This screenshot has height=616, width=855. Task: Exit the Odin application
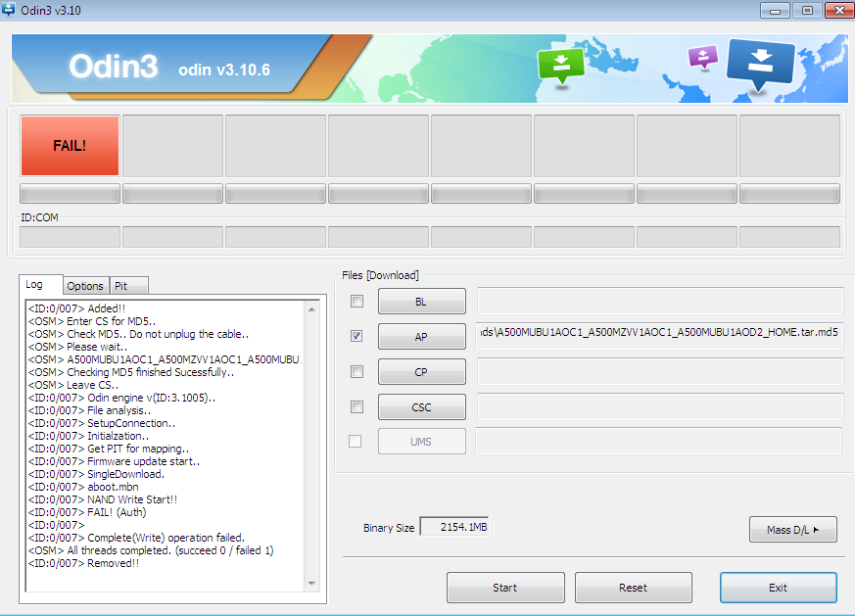pyautogui.click(x=778, y=588)
